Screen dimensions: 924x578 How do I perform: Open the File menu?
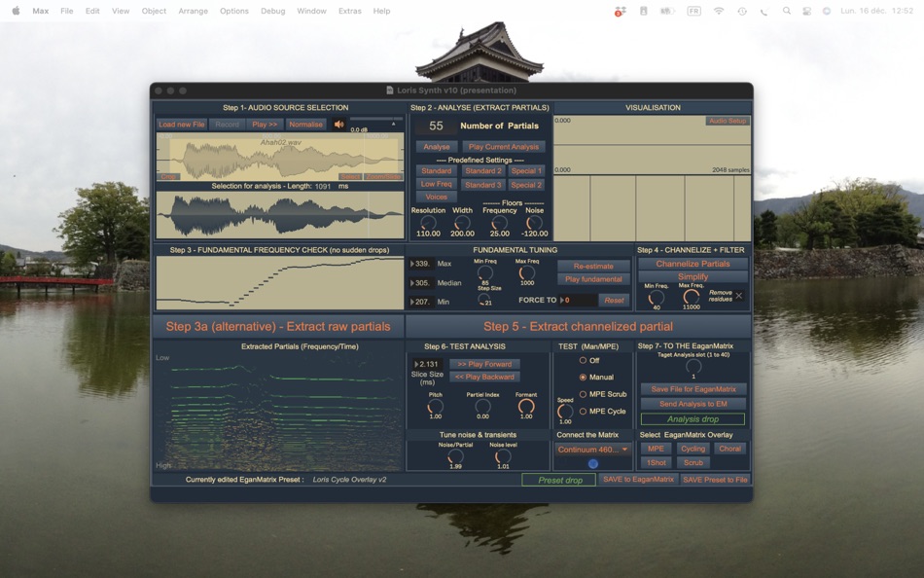67,11
